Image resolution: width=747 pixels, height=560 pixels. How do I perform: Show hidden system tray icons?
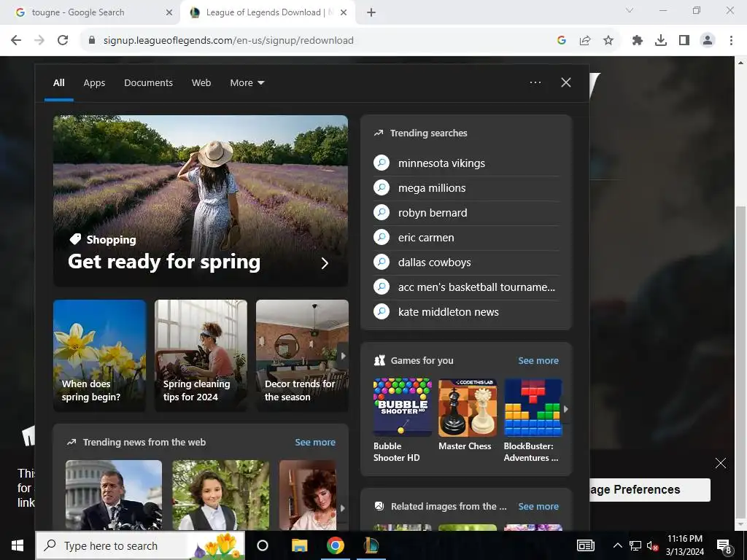(617, 545)
